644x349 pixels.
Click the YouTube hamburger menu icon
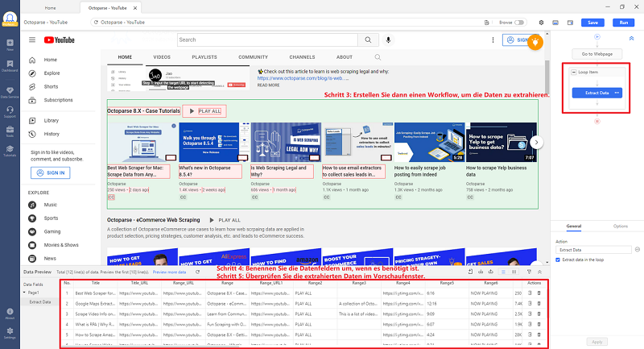(x=32, y=39)
